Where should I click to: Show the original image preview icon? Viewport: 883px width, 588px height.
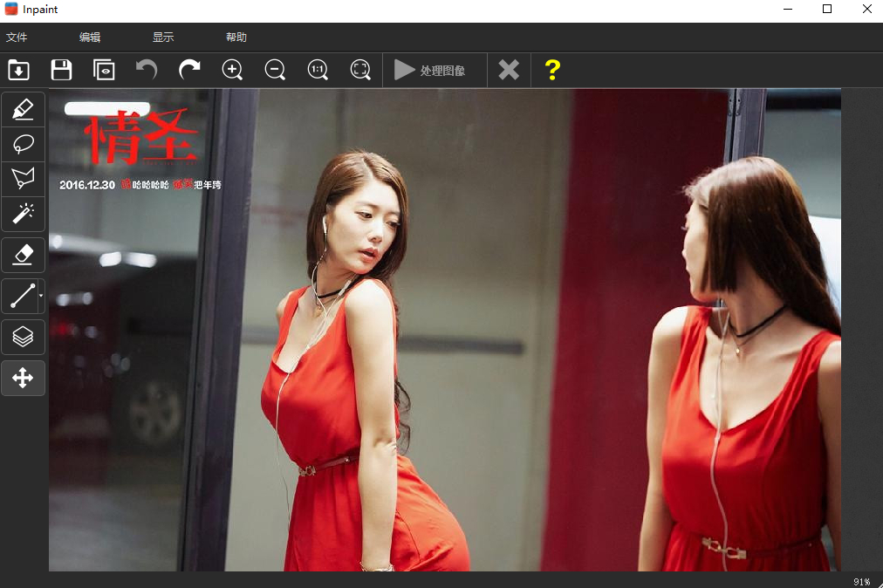click(x=104, y=70)
